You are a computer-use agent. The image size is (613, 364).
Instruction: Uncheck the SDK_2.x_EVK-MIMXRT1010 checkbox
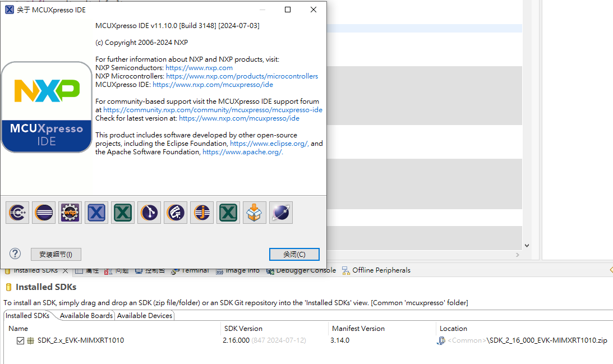20,340
